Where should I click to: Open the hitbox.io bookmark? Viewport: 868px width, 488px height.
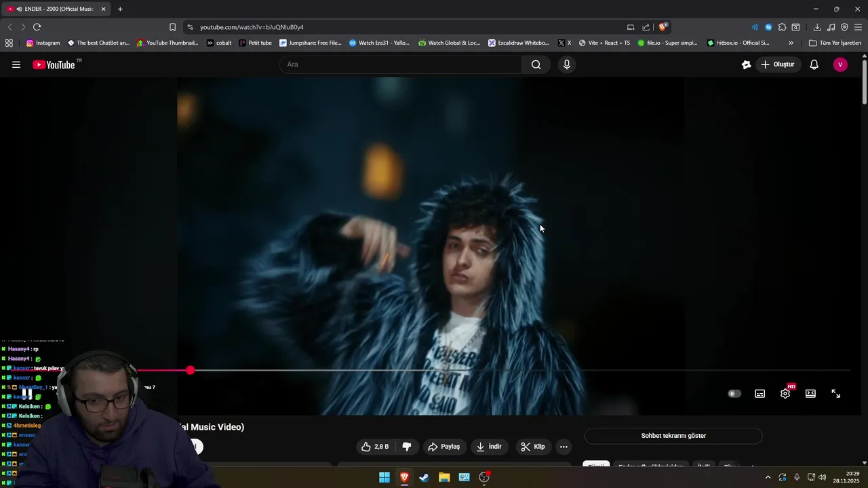click(x=738, y=43)
